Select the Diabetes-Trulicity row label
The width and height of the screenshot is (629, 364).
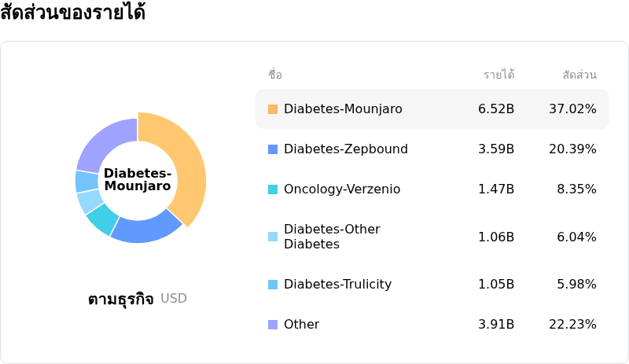(x=337, y=285)
